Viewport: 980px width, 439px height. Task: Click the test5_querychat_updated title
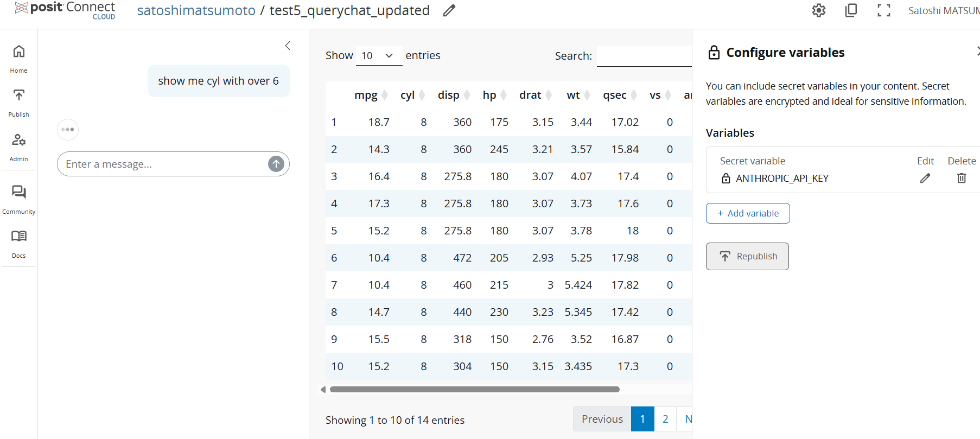(349, 10)
